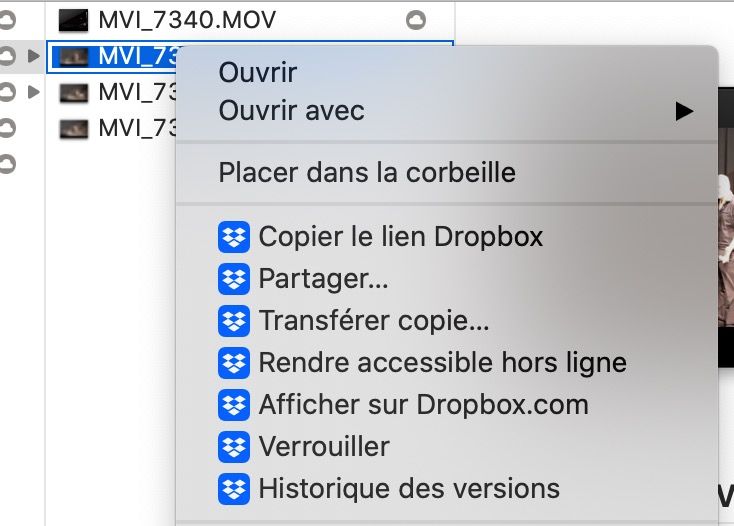Select the MVI_7340.MOV file name
This screenshot has width=734, height=526.
coord(187,19)
